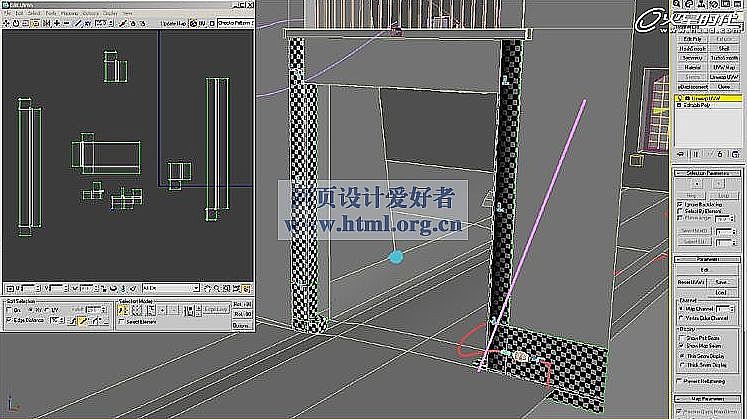747x419 pixels.
Task: Click the Edge Distance spinner arrows
Action: point(62,320)
